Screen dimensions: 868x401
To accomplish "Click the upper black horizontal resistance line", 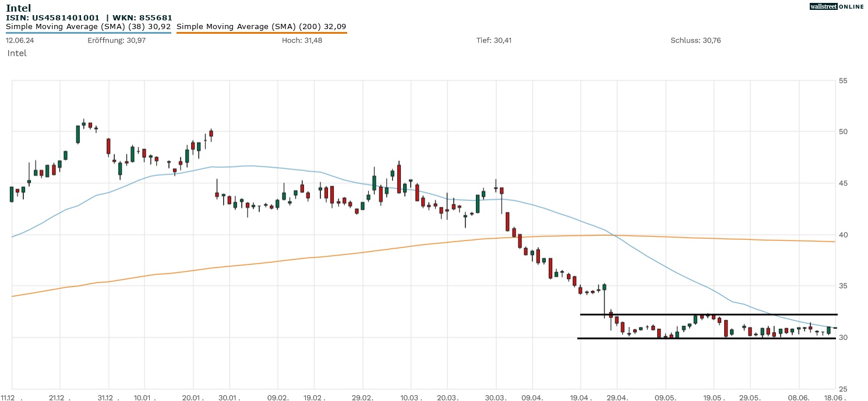I will [x=708, y=314].
